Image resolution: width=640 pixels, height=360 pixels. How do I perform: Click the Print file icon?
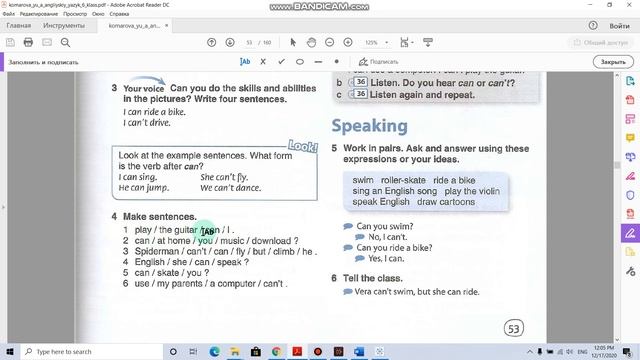point(28,42)
